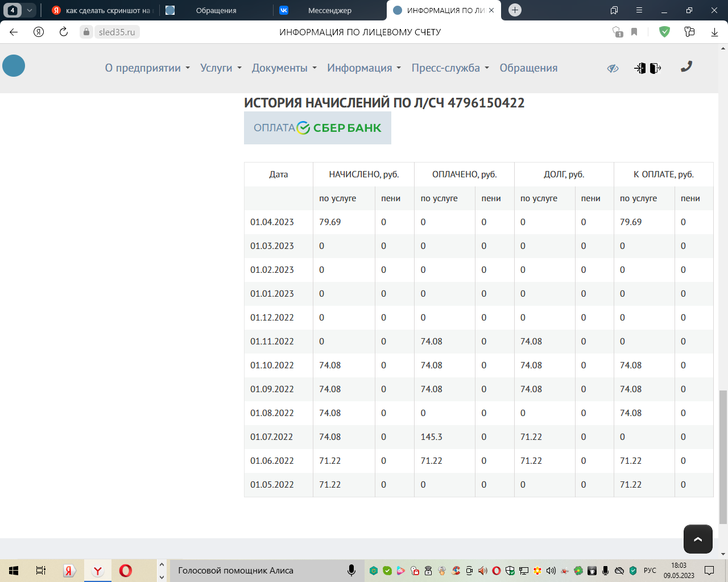Image resolution: width=728 pixels, height=582 pixels.
Task: Toggle the visually impaired mode eye icon
Action: 613,68
